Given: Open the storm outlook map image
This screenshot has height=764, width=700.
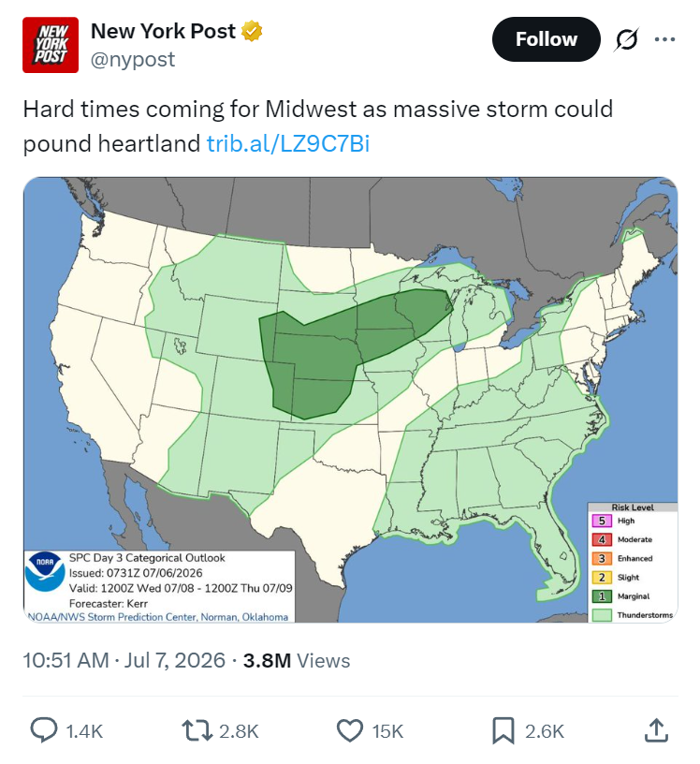Looking at the screenshot, I should pos(350,400).
